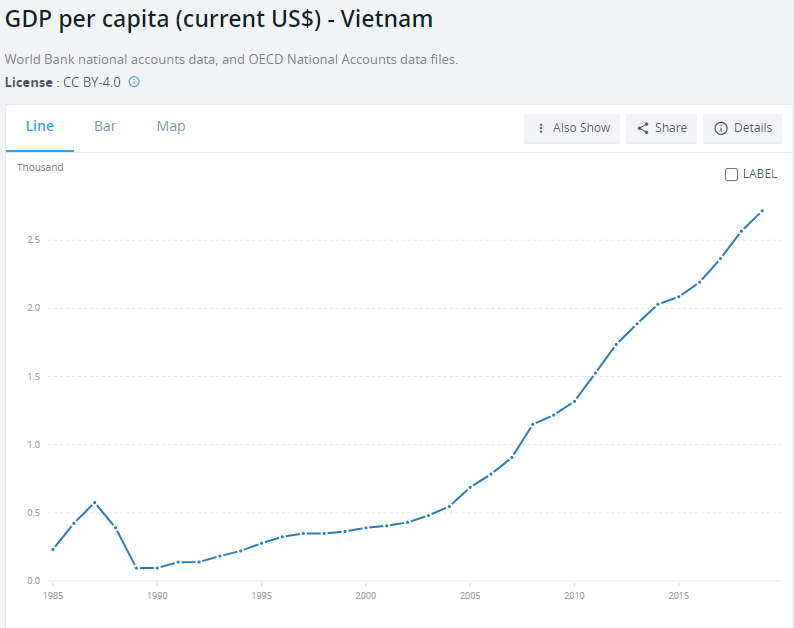Screen dimensions: 794x628
Task: Click the 2015 x-axis label
Action: (678, 595)
